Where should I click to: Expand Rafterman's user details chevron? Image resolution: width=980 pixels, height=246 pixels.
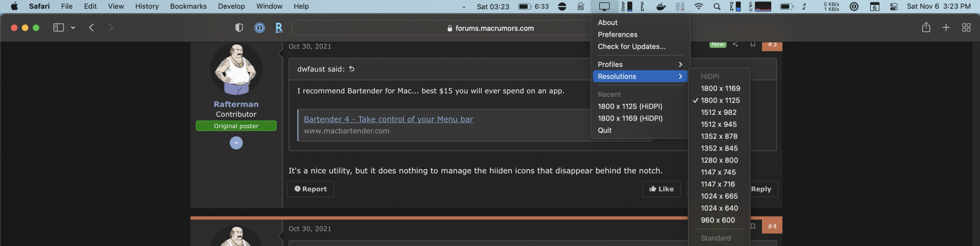point(236,143)
